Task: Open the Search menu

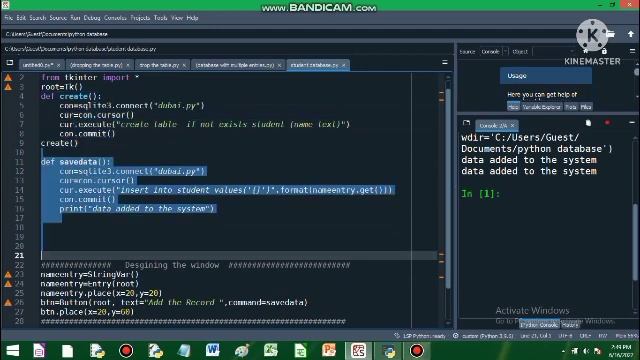Action: point(38,18)
